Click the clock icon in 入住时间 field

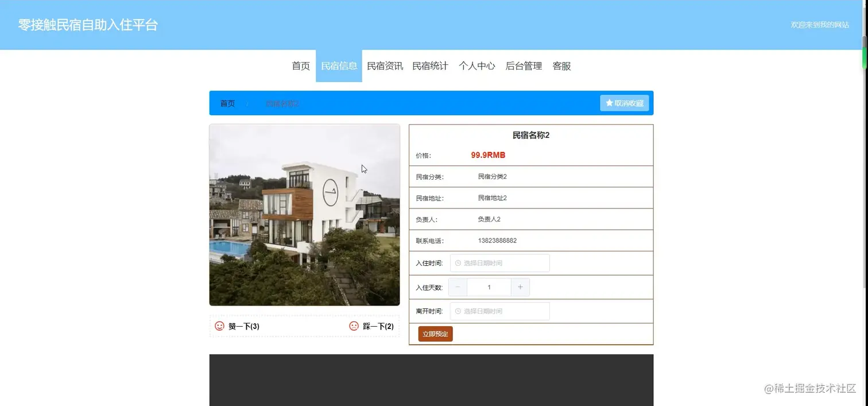[x=458, y=263]
